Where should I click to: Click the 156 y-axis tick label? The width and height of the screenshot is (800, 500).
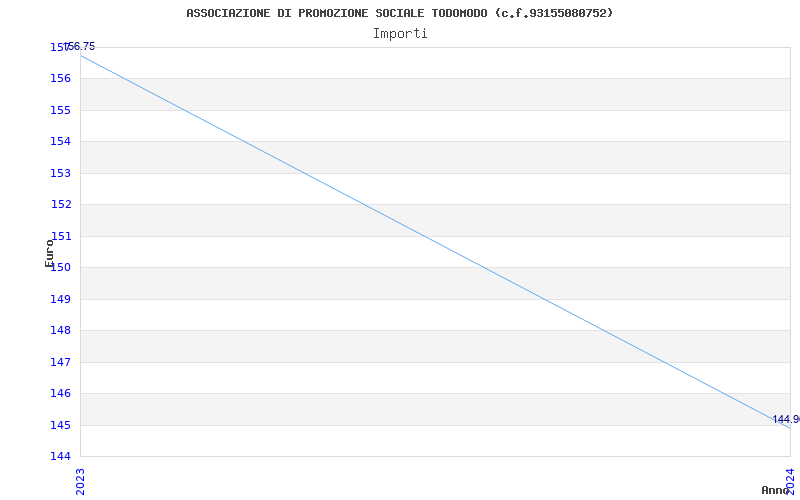click(x=60, y=79)
